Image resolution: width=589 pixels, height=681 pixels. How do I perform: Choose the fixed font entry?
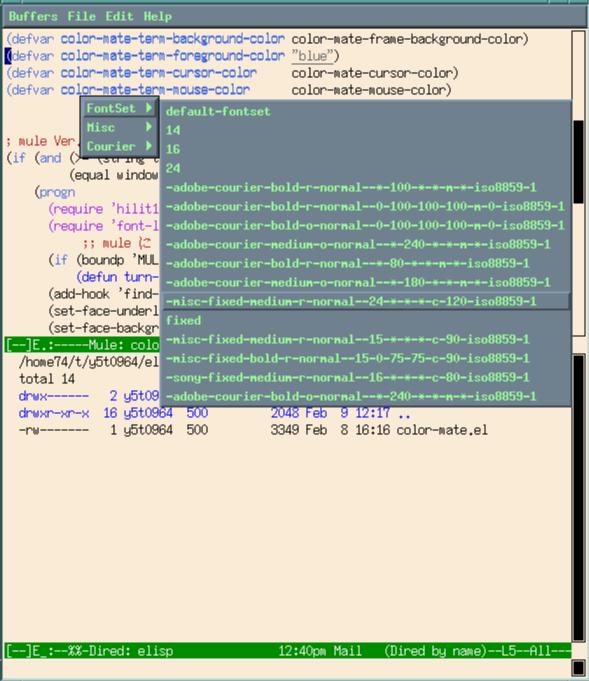[365, 320]
